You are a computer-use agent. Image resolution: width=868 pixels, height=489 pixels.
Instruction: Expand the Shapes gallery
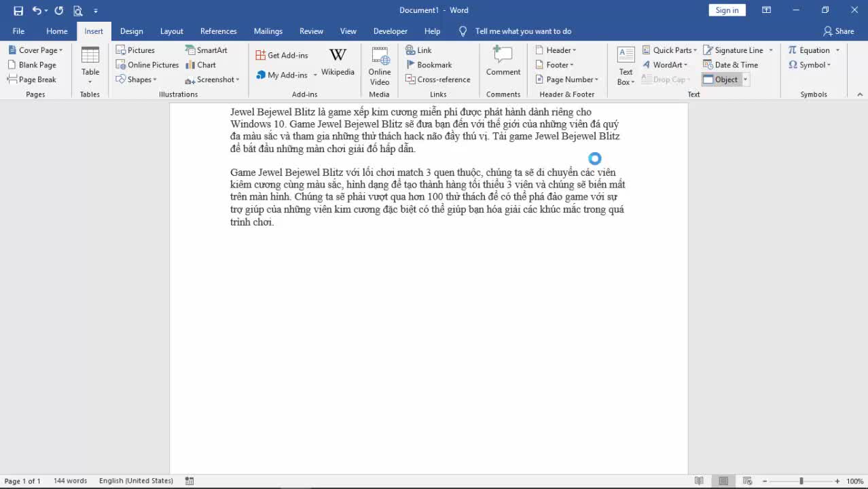pyautogui.click(x=137, y=79)
